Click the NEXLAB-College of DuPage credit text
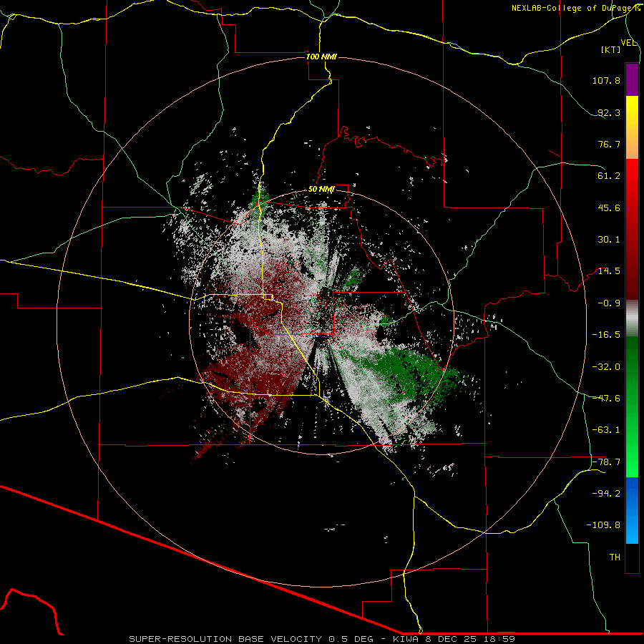Screen dimensions: 644x644 575,8
